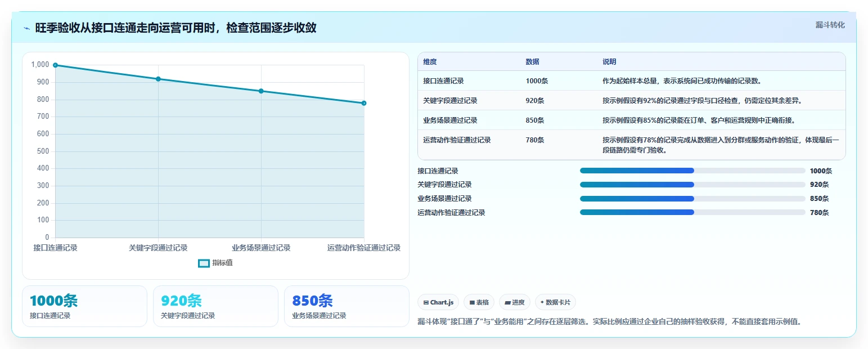Click the 漏斗转化 label in the header
The width and height of the screenshot is (868, 349).
(x=830, y=25)
